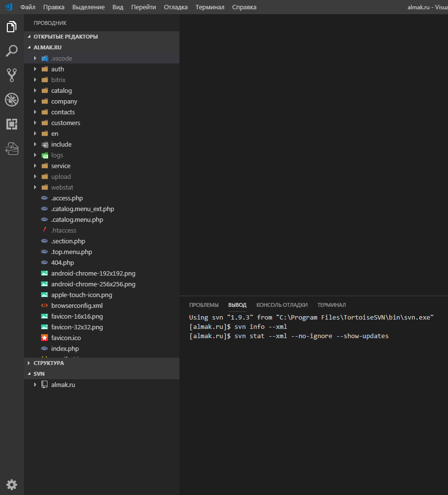Open the Search view from the activity bar
The width and height of the screenshot is (448, 495).
coord(12,51)
